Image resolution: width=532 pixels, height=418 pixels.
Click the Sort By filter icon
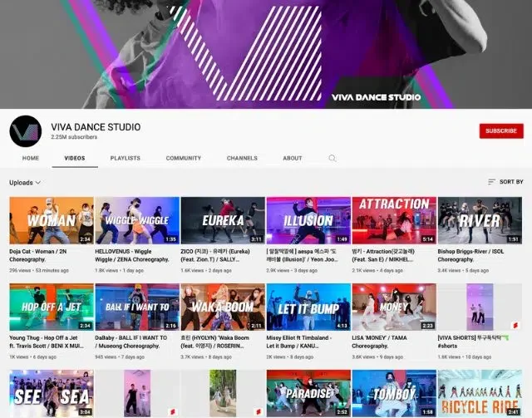tap(491, 182)
